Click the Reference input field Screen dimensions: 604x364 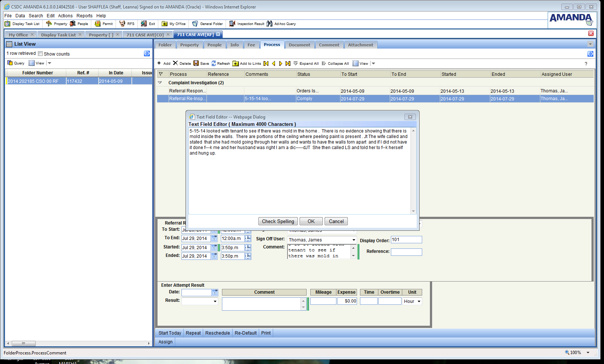pyautogui.click(x=406, y=252)
